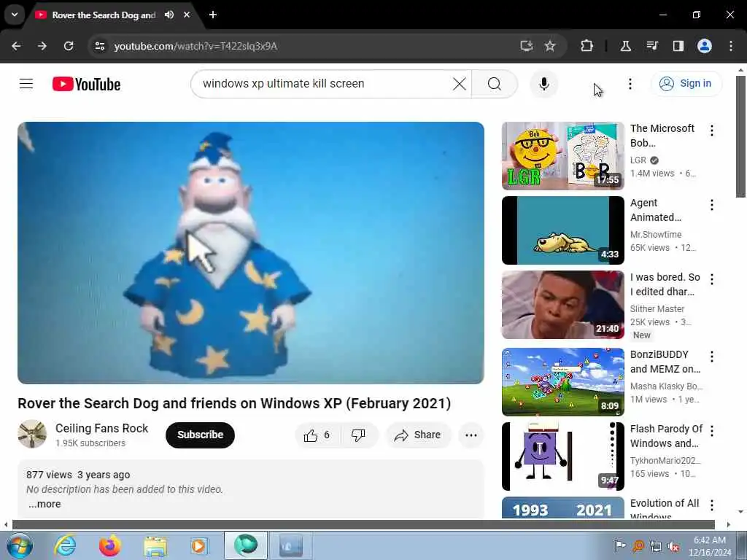Launch Internet Explorer from the taskbar

click(x=65, y=545)
